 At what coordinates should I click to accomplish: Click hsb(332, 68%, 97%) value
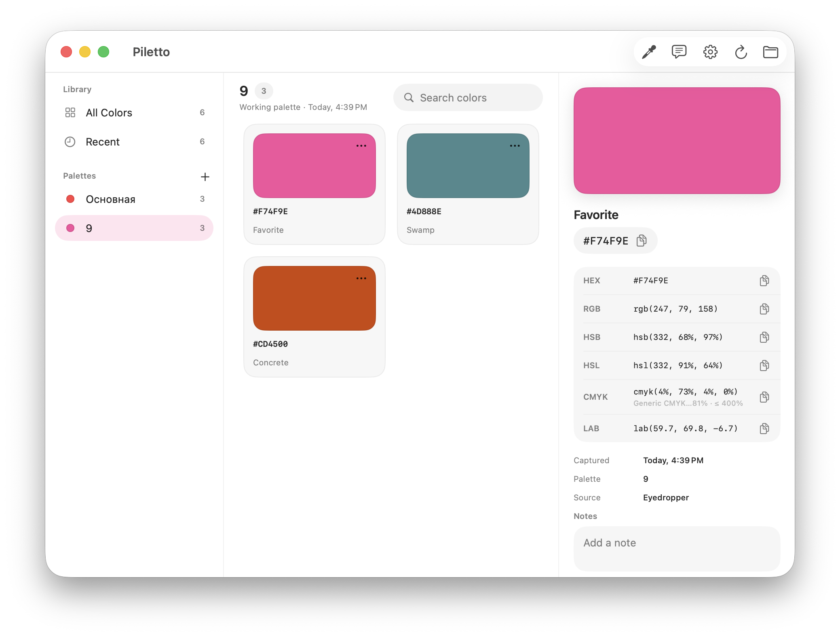pos(678,337)
